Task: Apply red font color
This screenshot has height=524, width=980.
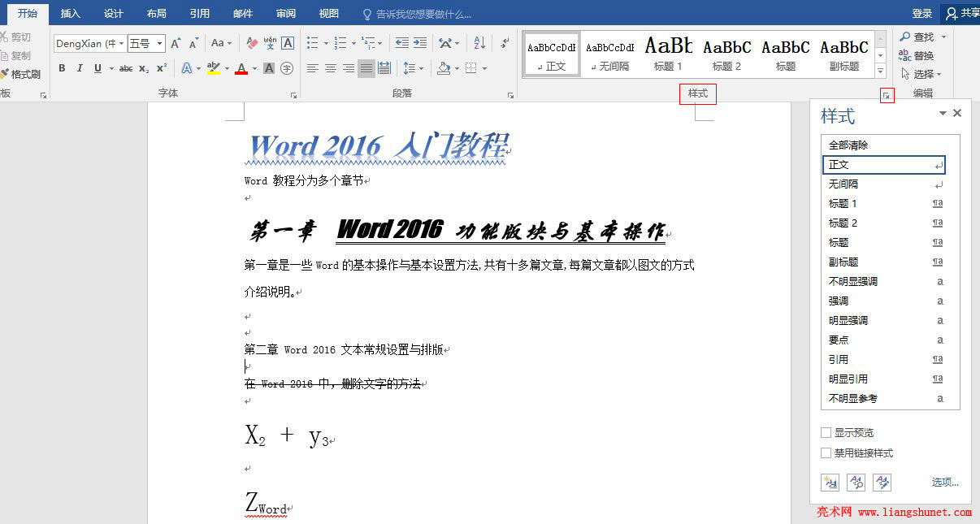Action: click(241, 68)
